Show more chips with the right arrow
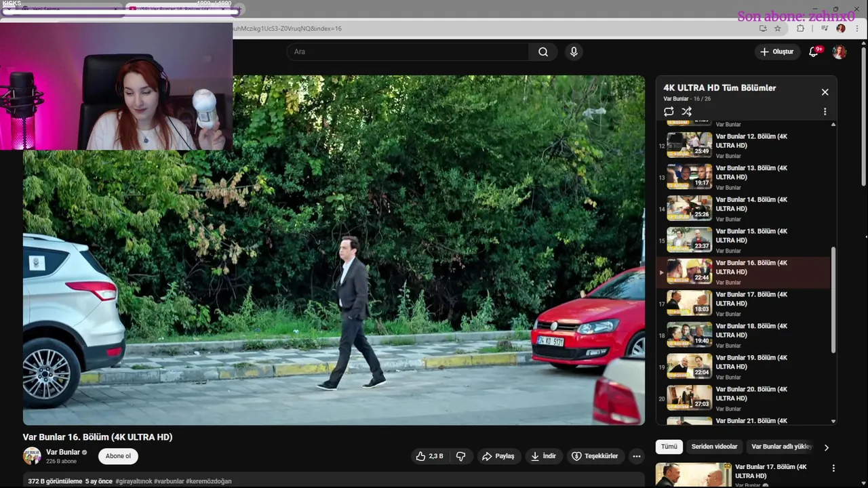The image size is (868, 488). (x=826, y=447)
